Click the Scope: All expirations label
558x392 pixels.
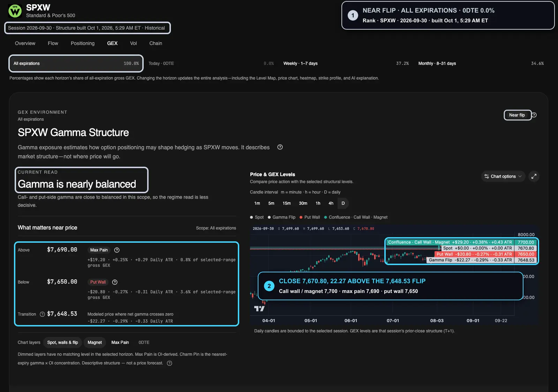[216, 228]
